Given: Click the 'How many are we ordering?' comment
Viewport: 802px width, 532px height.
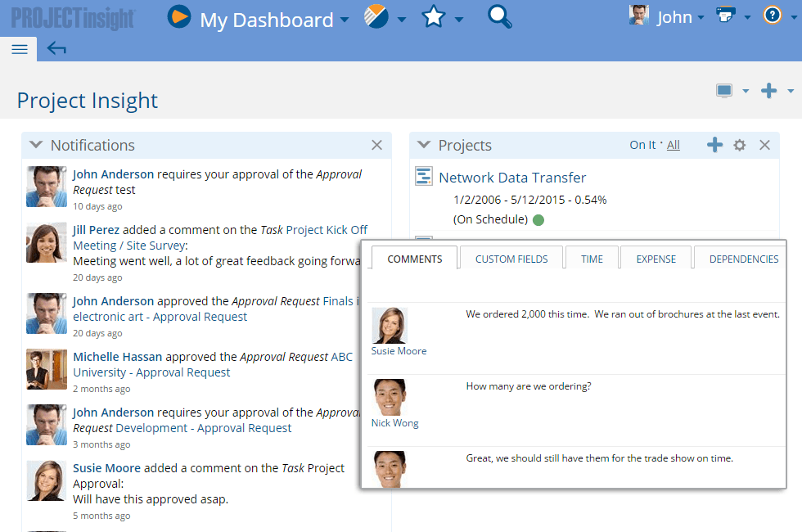Looking at the screenshot, I should pos(529,386).
